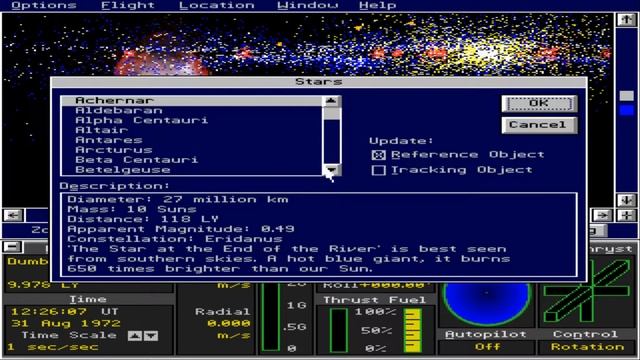Viewport: 640px width, 360px height.
Task: Click the star list scrollbar thumb
Action: coord(331,113)
